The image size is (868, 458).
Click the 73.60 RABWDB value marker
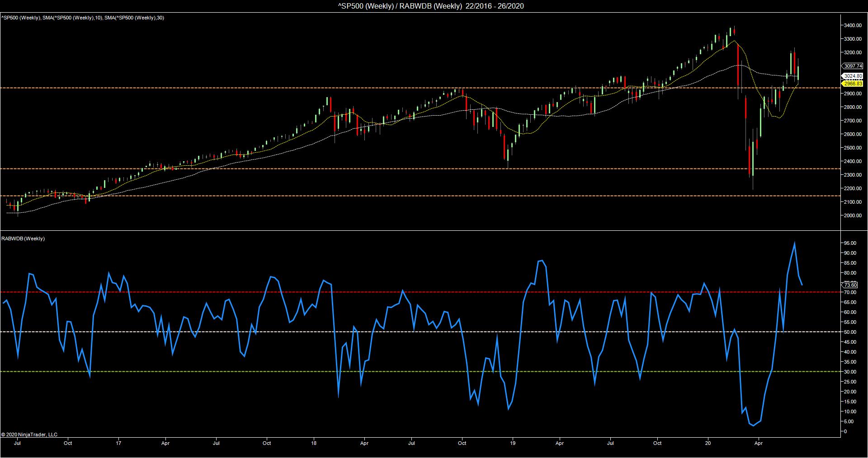point(850,285)
